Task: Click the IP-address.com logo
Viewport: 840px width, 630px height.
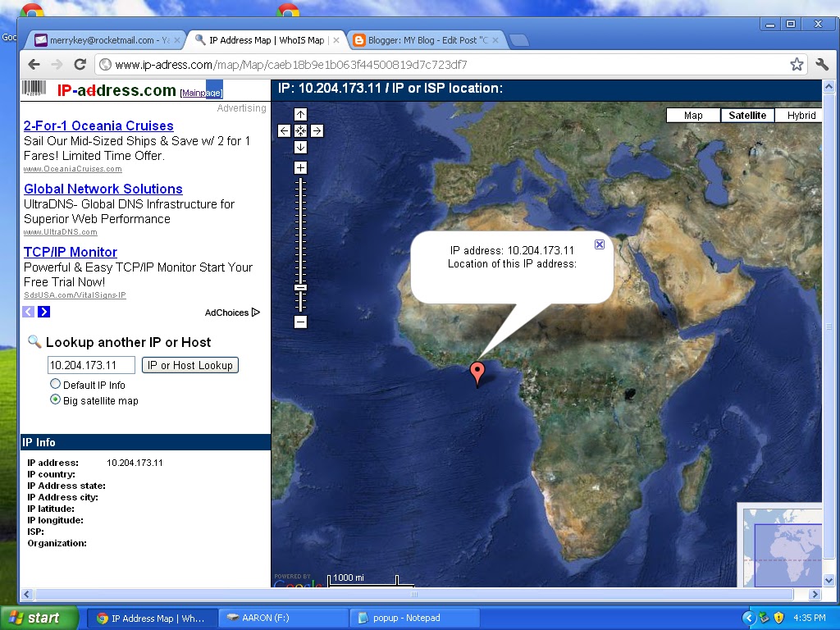Action: pos(116,90)
